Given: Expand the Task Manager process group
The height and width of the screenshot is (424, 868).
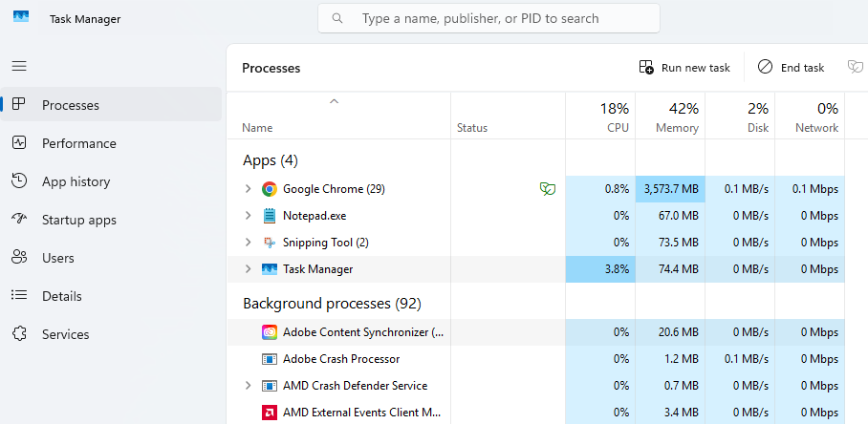Looking at the screenshot, I should [249, 269].
